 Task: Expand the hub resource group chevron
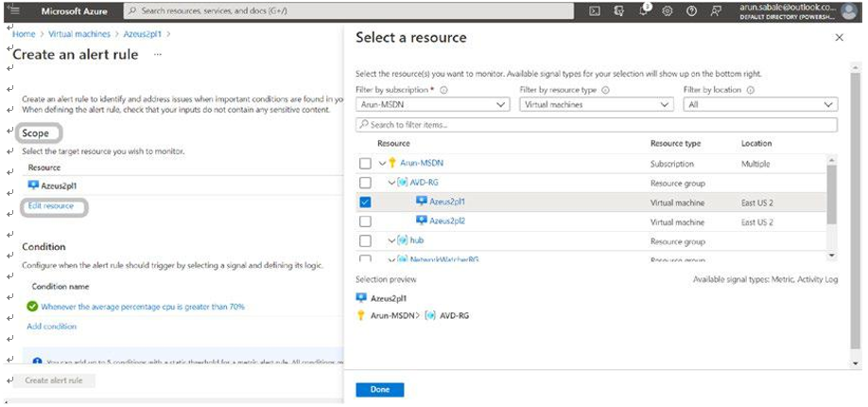[392, 240]
